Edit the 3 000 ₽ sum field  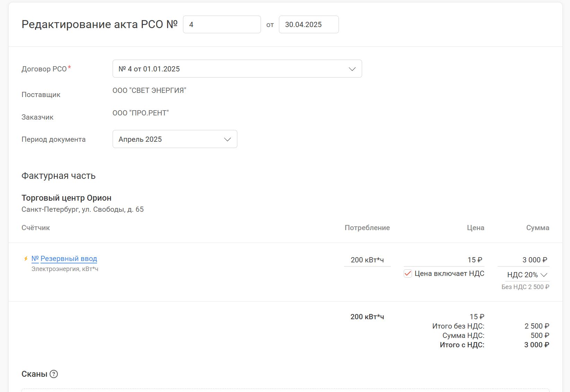tap(523, 260)
